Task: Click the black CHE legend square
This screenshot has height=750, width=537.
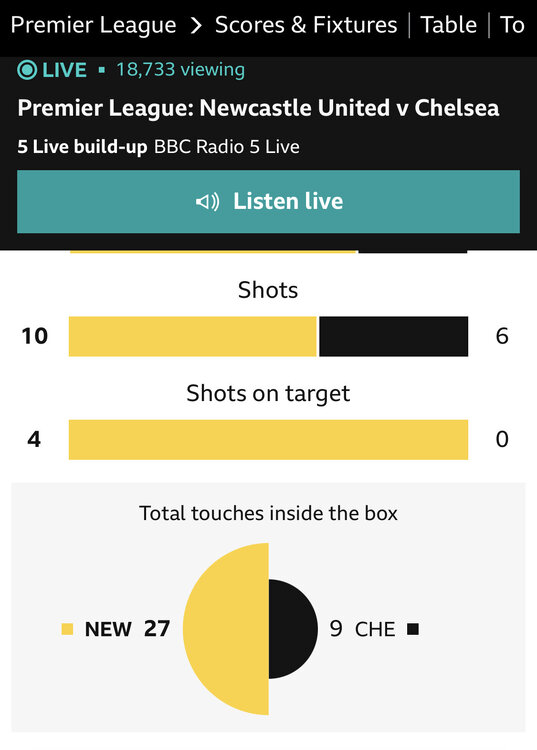Action: coord(413,629)
